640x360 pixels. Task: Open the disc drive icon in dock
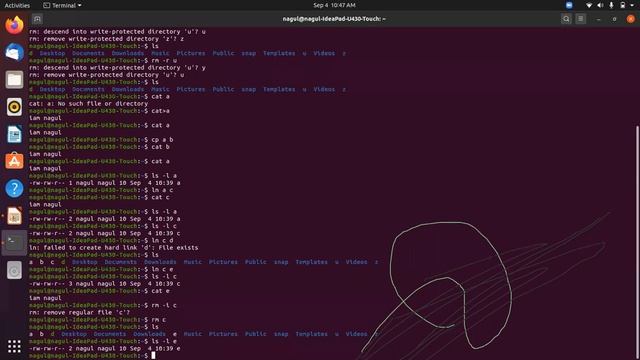(14, 270)
